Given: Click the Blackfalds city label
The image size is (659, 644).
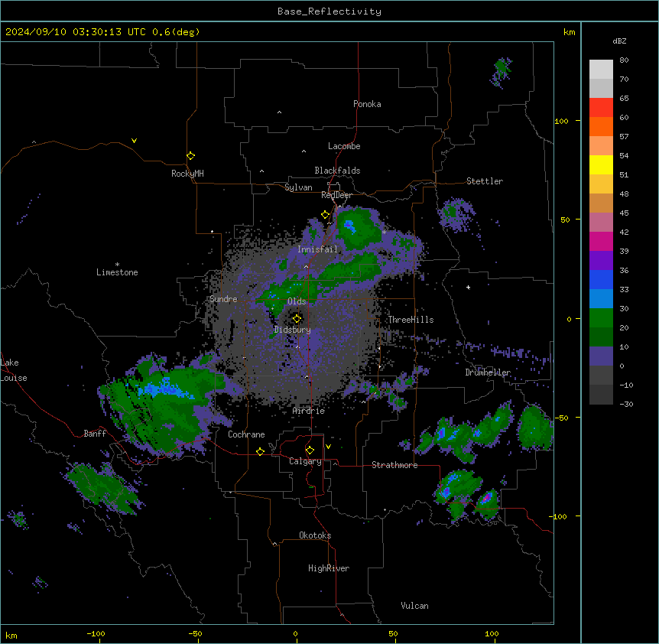Looking at the screenshot, I should (x=337, y=171).
